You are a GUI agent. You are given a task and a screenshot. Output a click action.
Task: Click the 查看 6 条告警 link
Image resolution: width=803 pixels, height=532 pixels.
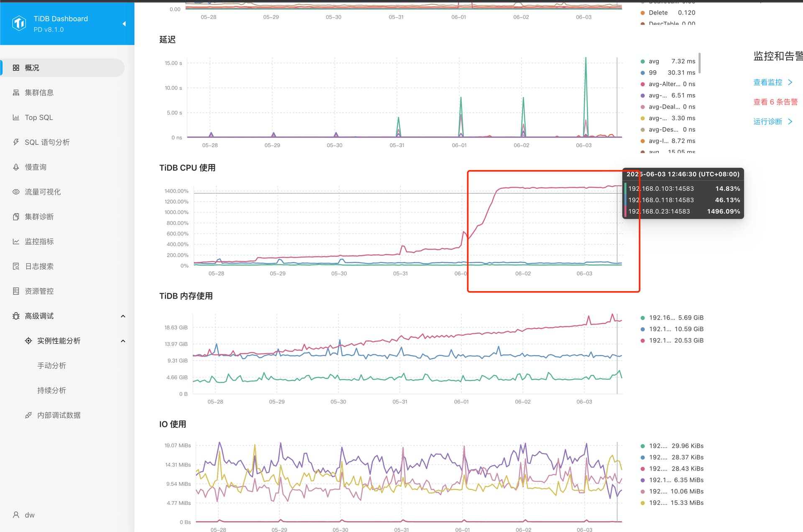[x=775, y=102]
